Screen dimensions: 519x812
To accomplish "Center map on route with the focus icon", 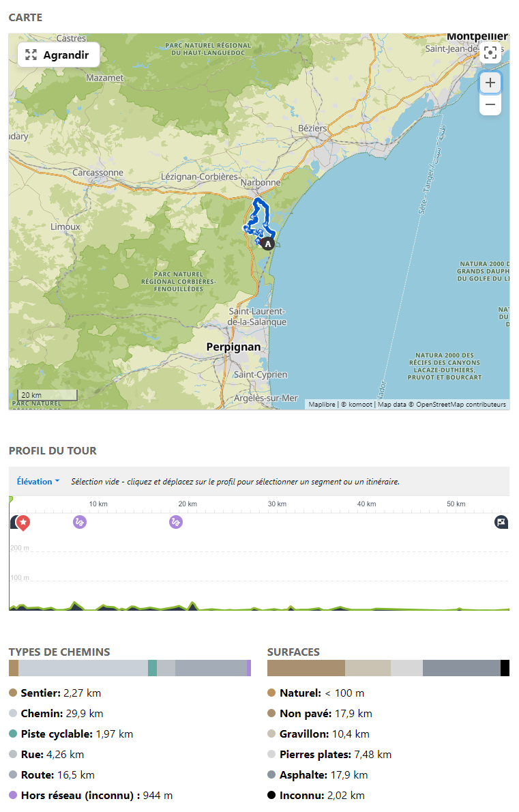I will (x=490, y=53).
